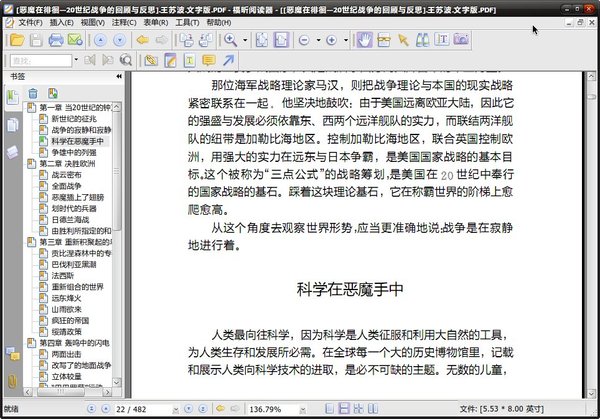
Task: Open the magnifier tool dropdown arrow
Action: (245, 40)
